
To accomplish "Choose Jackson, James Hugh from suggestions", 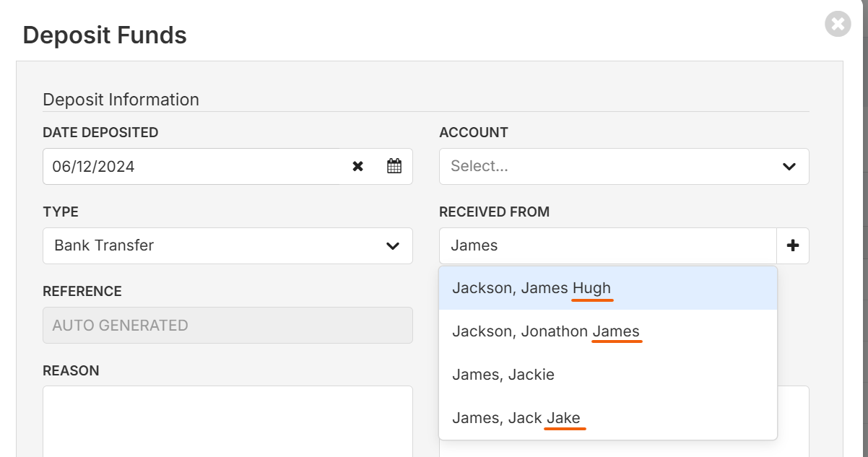I will coord(608,288).
